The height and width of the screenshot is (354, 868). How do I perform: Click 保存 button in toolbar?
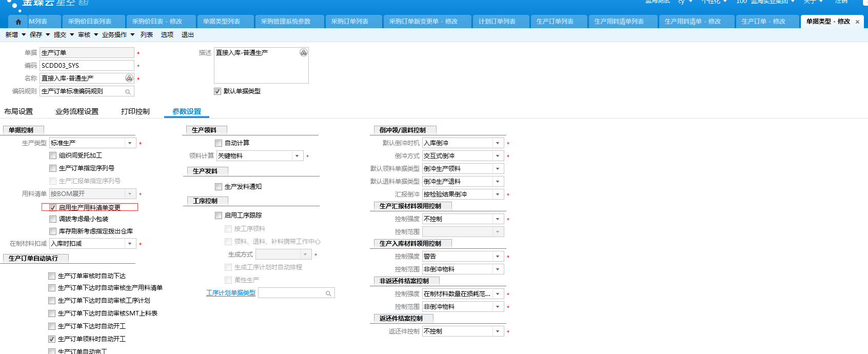36,35
